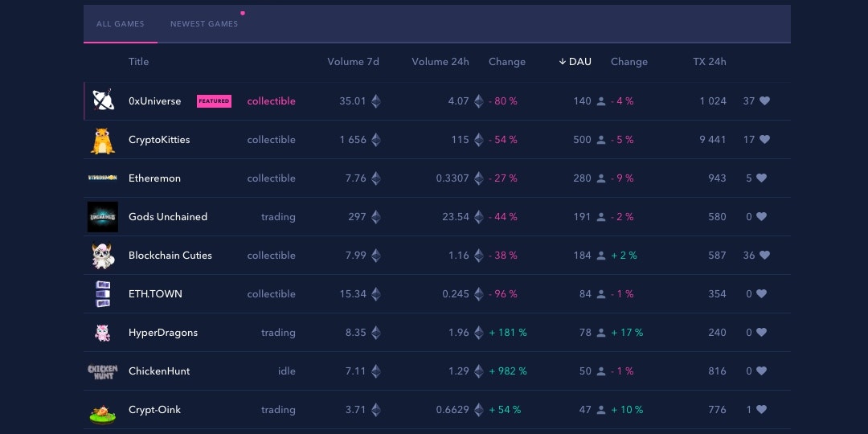Screen dimensions: 868x434
Task: Click the "+ 982 %" change value
Action: pos(508,371)
